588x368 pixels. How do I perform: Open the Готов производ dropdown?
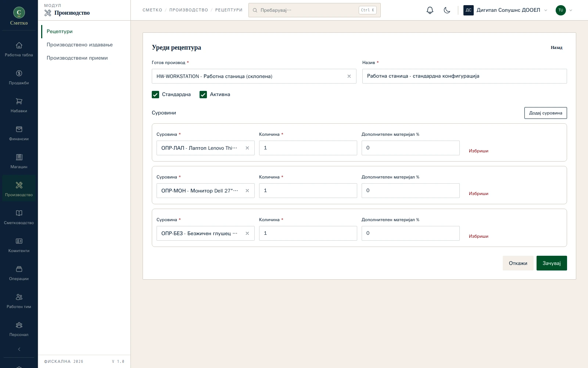(254, 76)
